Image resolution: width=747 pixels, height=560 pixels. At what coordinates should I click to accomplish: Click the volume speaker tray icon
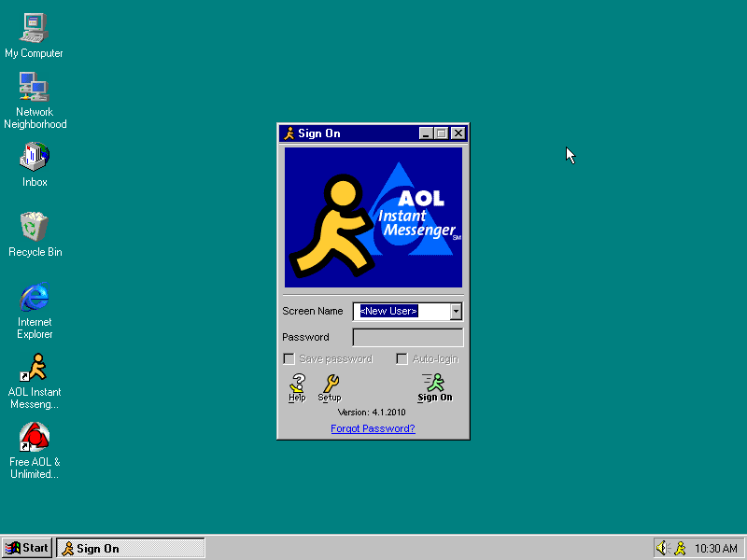(x=663, y=548)
